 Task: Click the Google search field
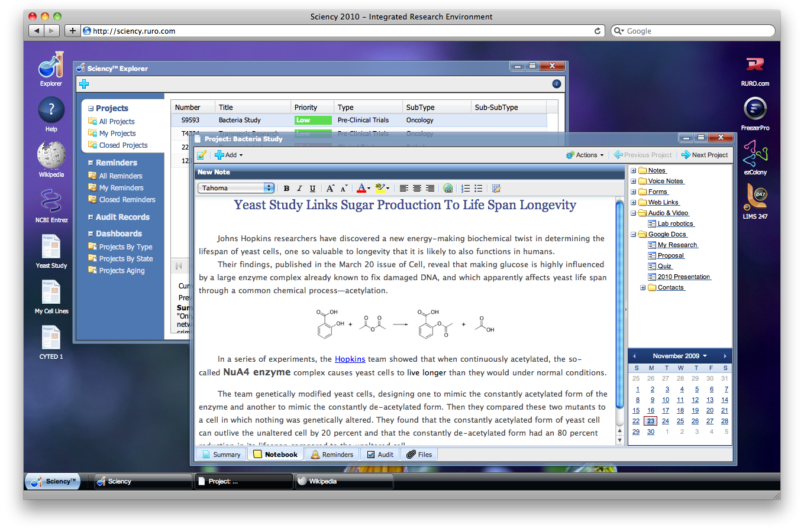click(x=693, y=31)
